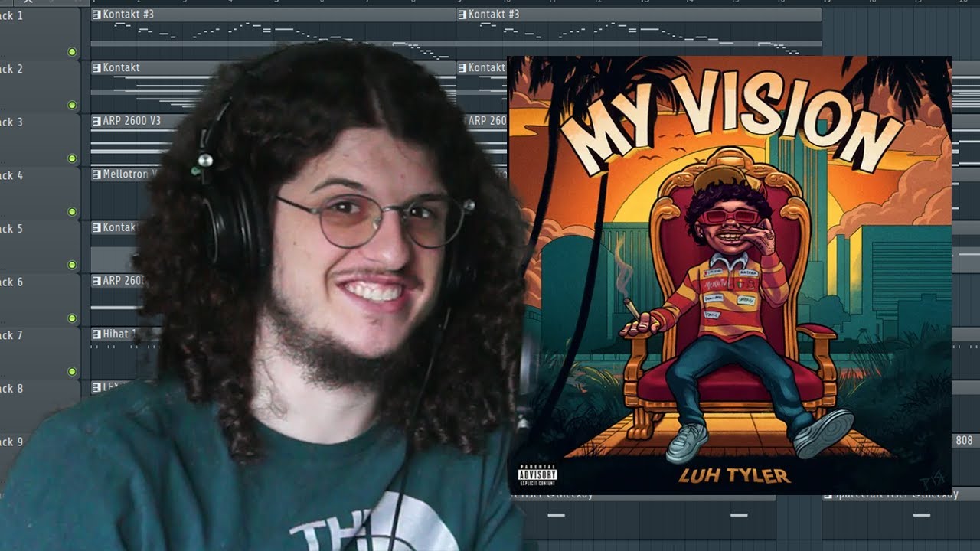Select the Track 3 header label
Screen dimensions: 980x551
tap(11, 122)
